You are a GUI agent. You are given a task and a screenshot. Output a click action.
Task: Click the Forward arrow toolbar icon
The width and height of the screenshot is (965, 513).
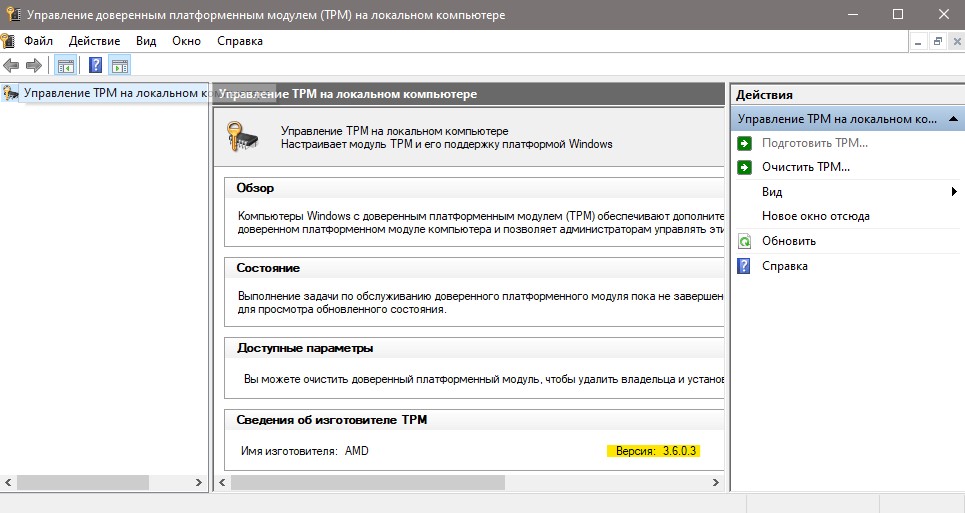tap(34, 65)
